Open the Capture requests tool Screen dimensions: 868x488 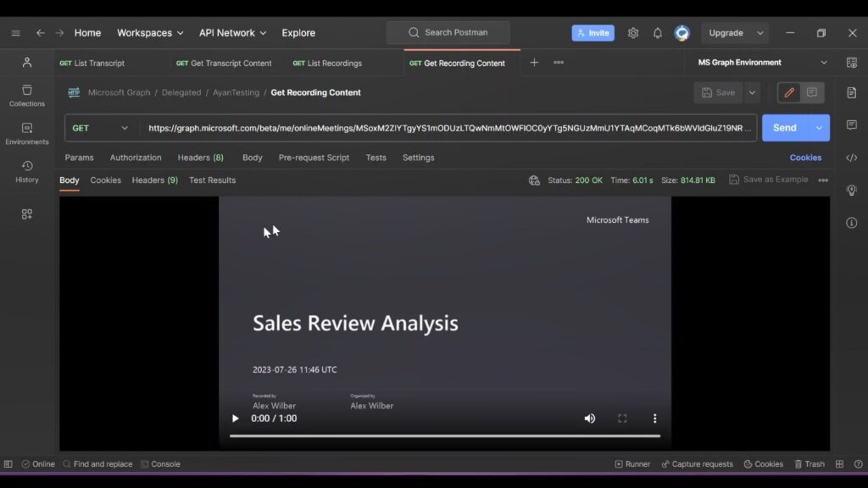tap(697, 463)
